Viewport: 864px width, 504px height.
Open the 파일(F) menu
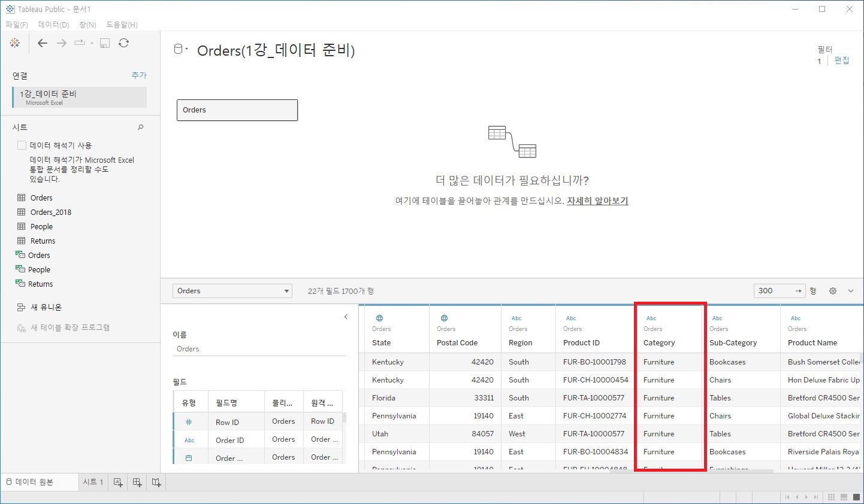point(17,25)
